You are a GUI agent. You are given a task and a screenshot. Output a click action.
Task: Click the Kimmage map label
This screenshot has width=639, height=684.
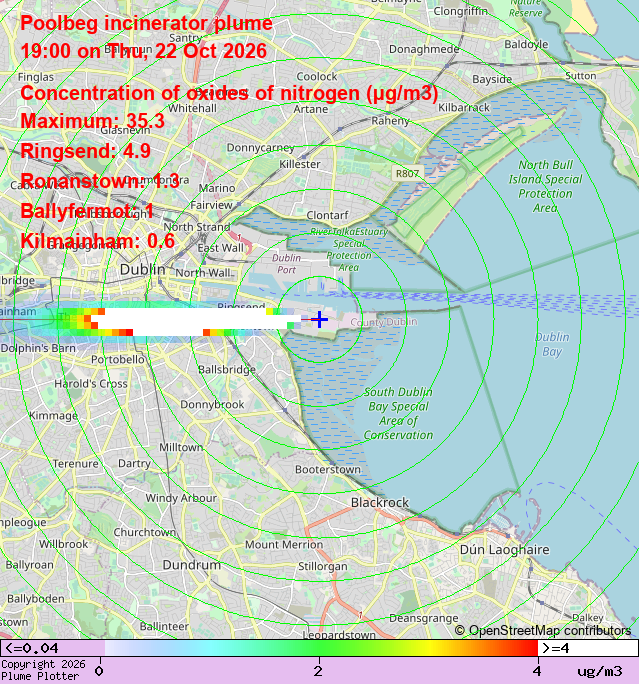click(53, 416)
